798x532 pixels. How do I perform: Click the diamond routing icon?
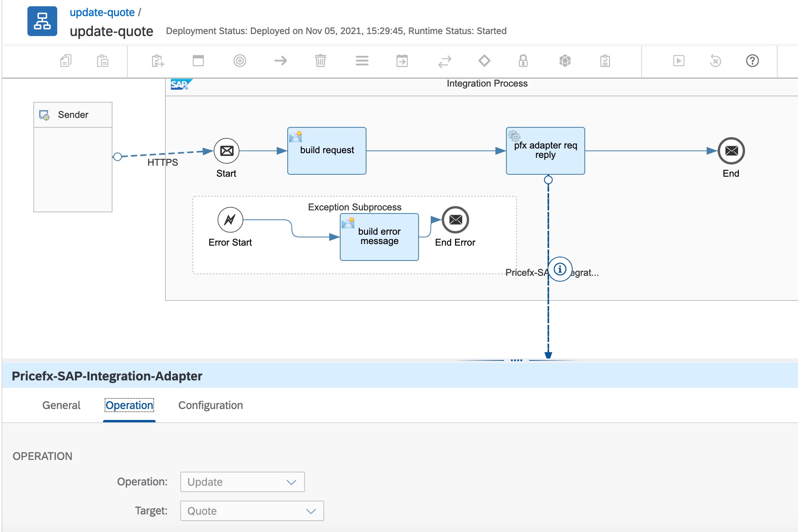coord(484,61)
